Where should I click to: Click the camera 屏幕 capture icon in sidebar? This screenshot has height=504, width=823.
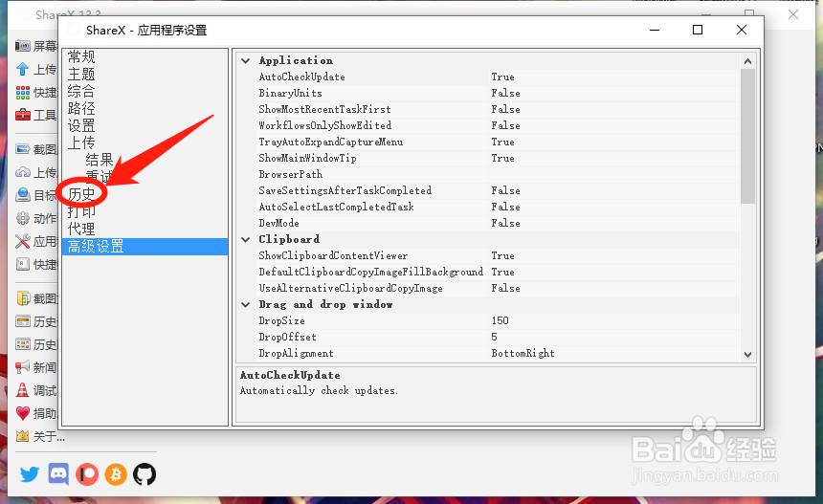point(23,46)
